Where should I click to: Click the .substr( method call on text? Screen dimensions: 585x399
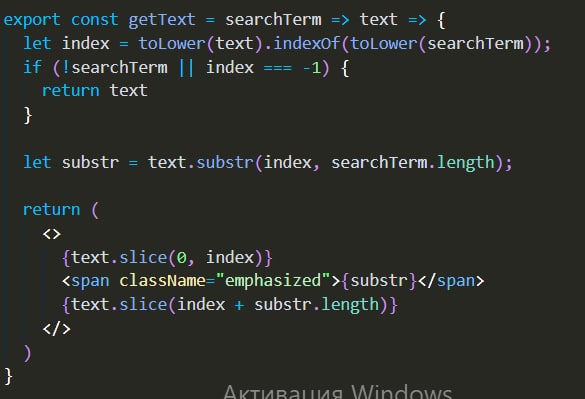pos(225,162)
